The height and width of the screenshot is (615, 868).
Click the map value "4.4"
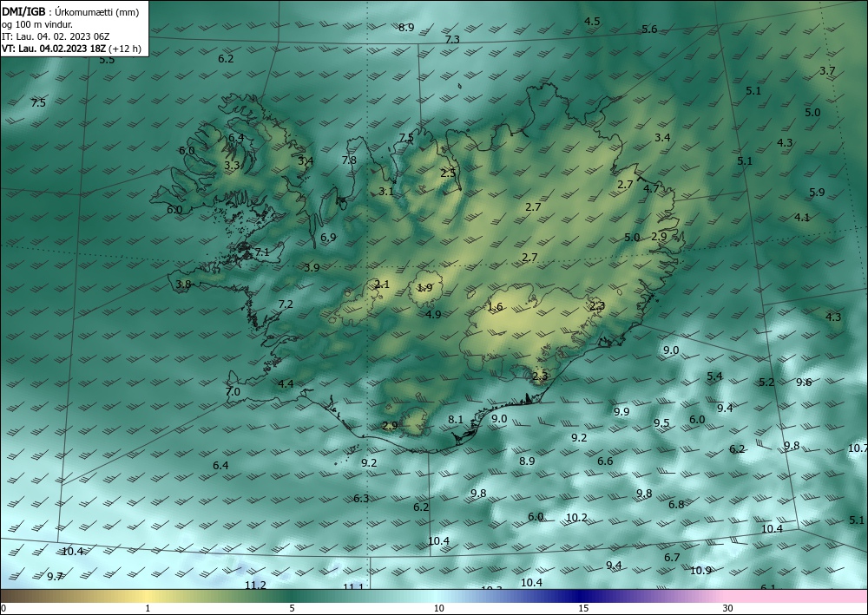[x=286, y=383]
